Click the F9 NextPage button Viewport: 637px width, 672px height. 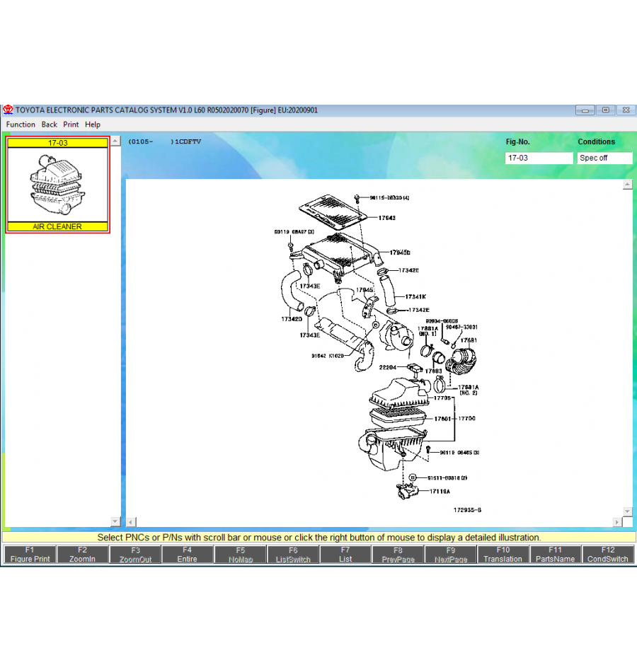click(451, 555)
